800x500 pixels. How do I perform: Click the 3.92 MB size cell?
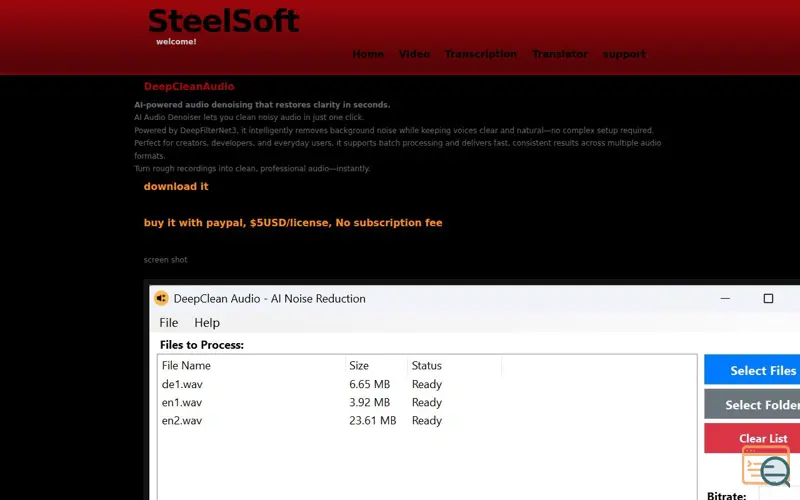pyautogui.click(x=369, y=403)
